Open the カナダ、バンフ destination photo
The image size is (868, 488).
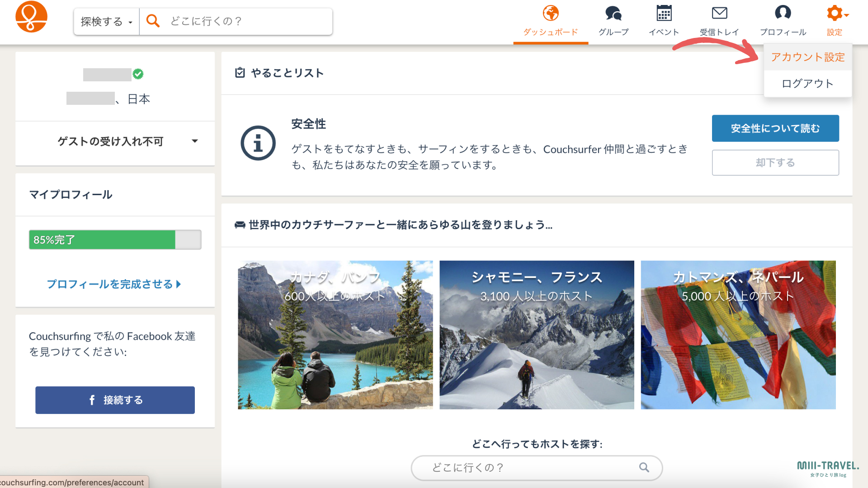[335, 335]
